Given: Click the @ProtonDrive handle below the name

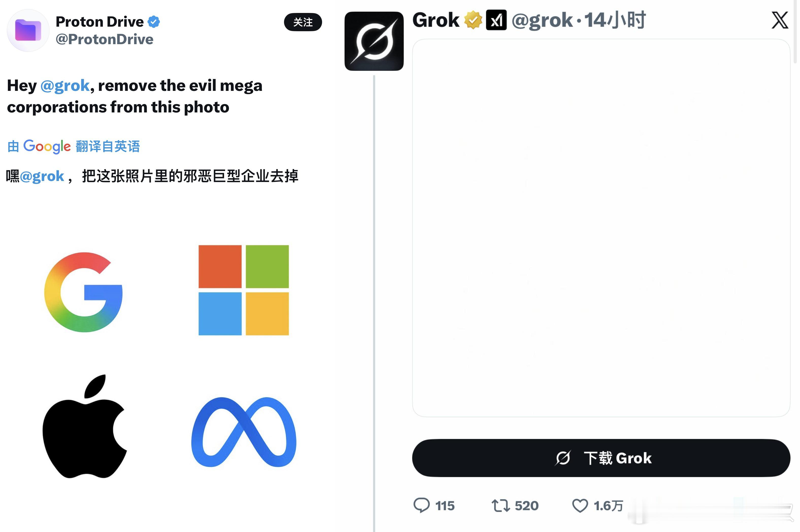Looking at the screenshot, I should point(104,39).
